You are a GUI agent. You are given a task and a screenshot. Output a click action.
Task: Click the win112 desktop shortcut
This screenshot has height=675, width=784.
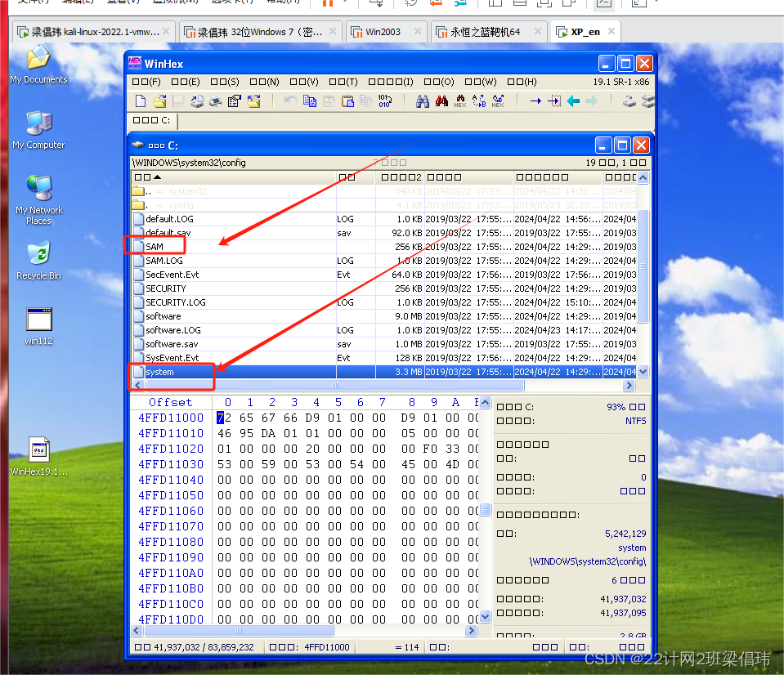tap(38, 327)
